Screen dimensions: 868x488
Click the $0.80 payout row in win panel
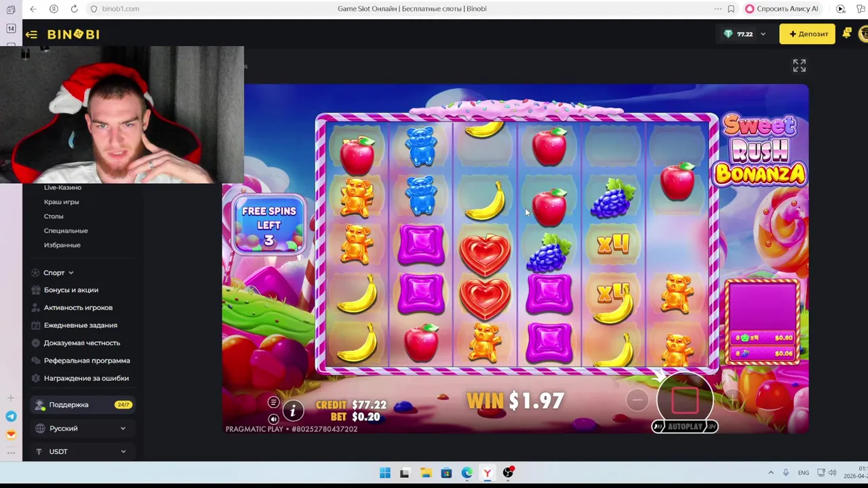pos(763,338)
